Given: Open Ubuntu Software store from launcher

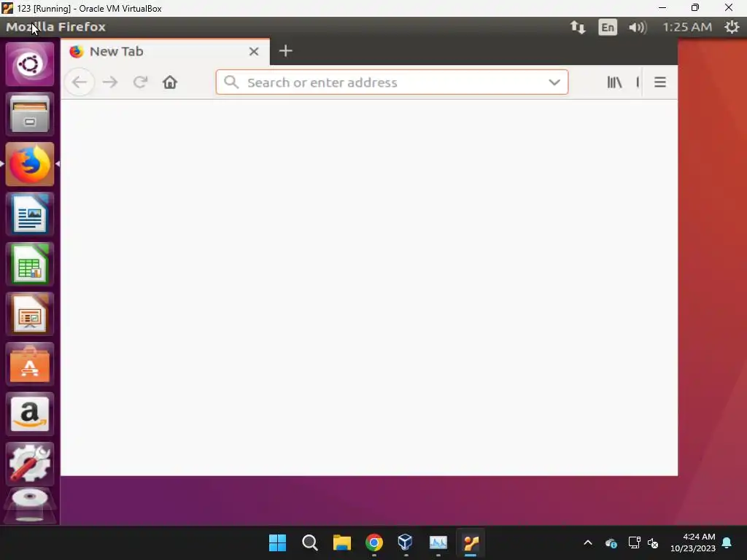Looking at the screenshot, I should pyautogui.click(x=29, y=364).
